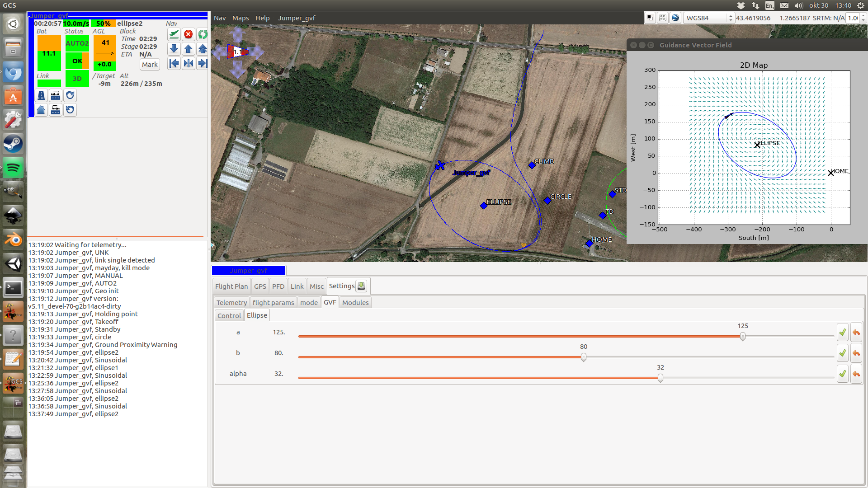Toggle the AUTO2 status mode box
Image resolution: width=868 pixels, height=488 pixels.
pyautogui.click(x=77, y=43)
